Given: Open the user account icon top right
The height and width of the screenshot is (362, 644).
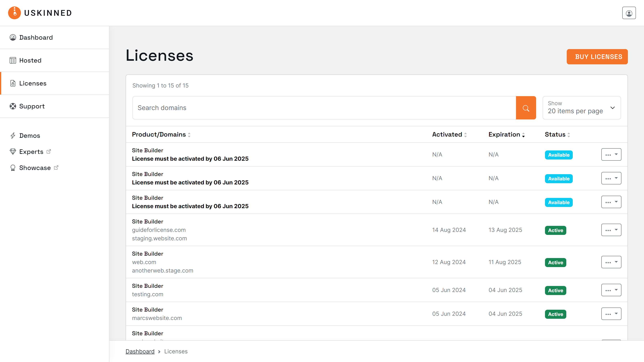Looking at the screenshot, I should click(629, 13).
